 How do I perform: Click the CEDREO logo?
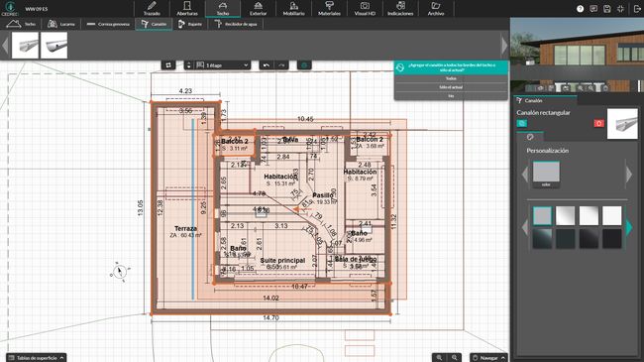pos(10,9)
